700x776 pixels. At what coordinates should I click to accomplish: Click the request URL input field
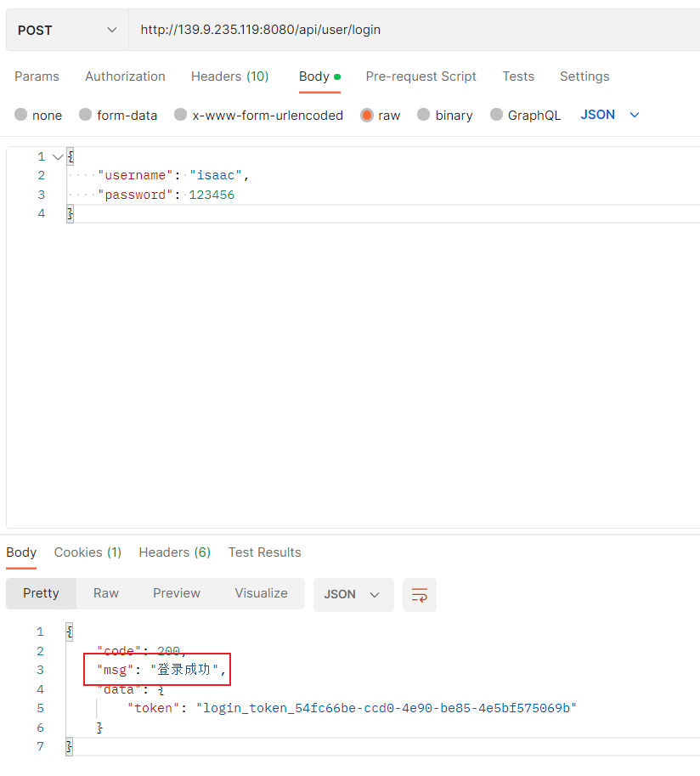[408, 30]
